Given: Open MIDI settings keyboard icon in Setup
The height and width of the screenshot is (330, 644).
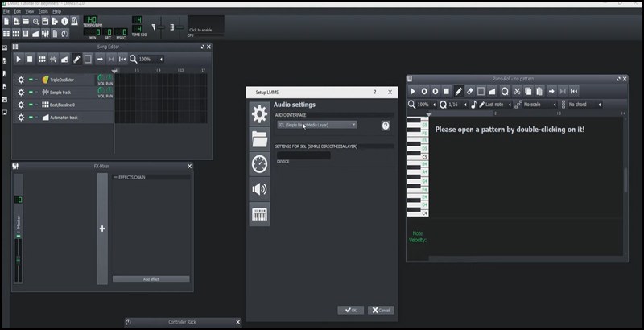Looking at the screenshot, I should tap(259, 213).
